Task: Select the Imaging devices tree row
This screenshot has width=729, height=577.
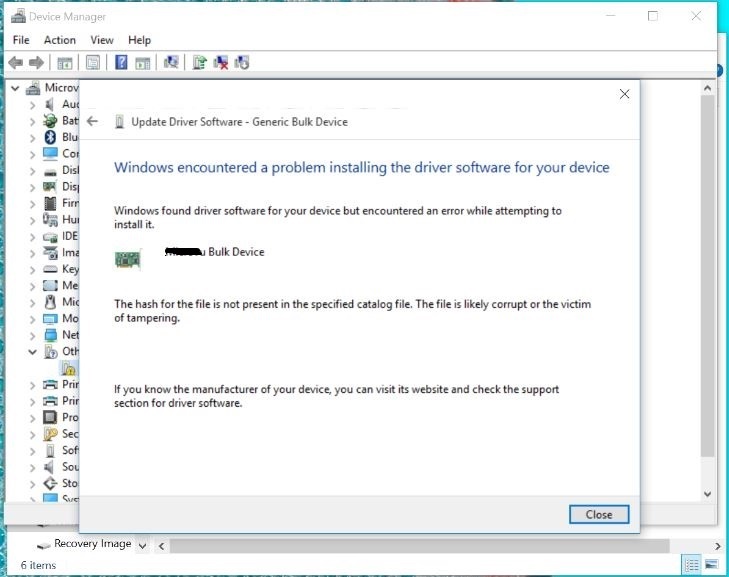Action: (x=61, y=252)
